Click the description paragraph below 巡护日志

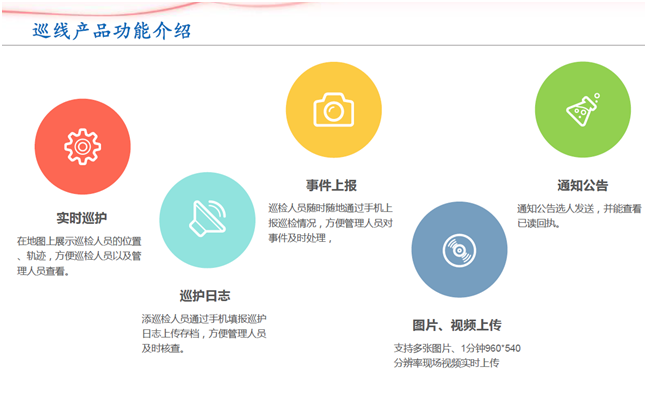click(x=204, y=333)
